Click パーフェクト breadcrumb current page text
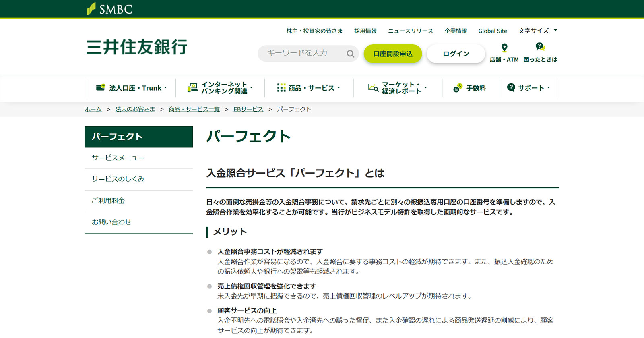The width and height of the screenshot is (644, 338). [294, 109]
